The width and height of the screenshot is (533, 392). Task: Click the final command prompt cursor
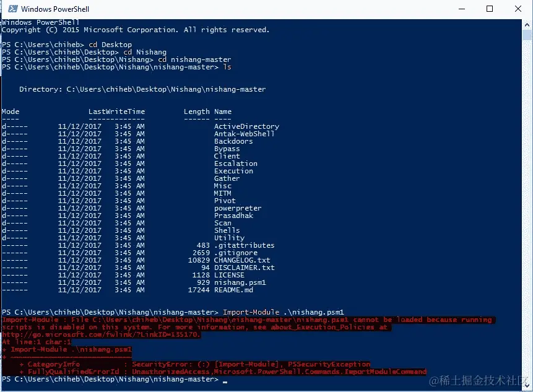click(225, 382)
